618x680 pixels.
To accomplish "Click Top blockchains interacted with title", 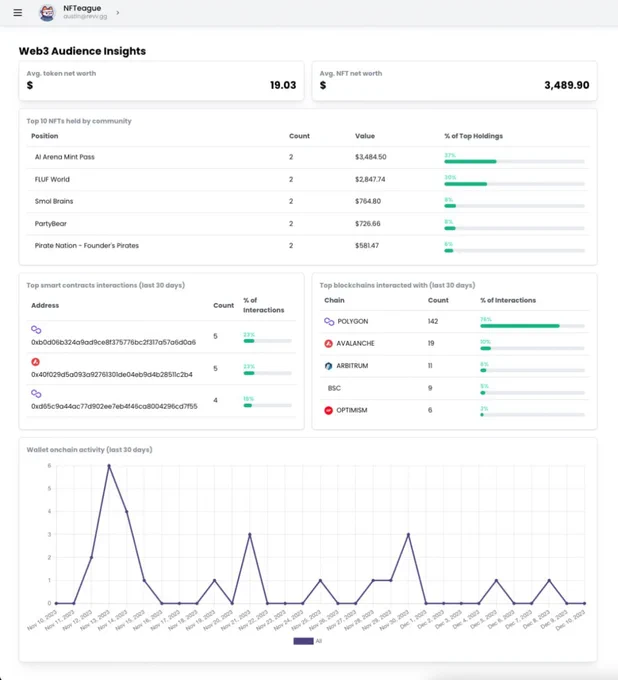I will pos(397,285).
